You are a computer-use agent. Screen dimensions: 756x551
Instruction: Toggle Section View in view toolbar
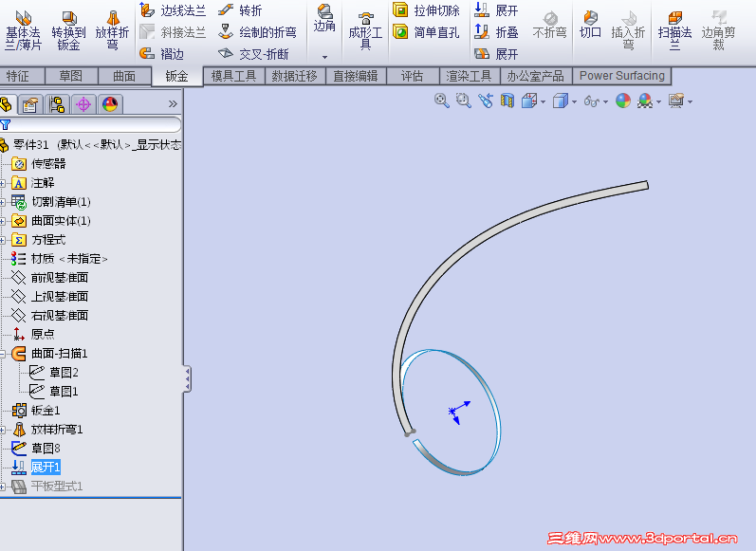coord(507,101)
